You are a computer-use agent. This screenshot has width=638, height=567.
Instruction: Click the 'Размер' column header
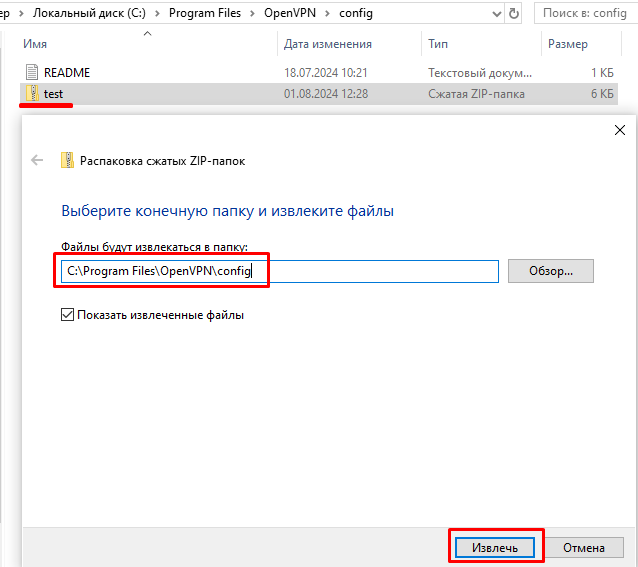point(568,44)
